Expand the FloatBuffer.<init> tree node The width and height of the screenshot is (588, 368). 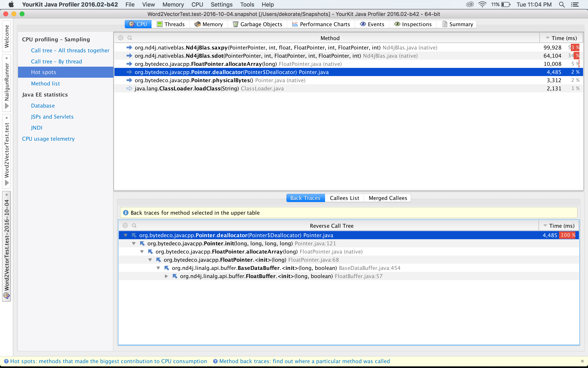tap(166, 276)
